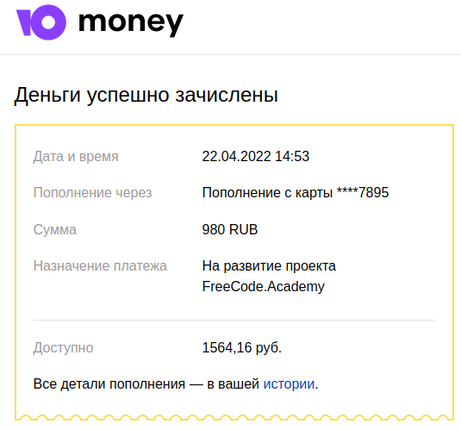461x430 pixels.
Task: Click the "FreeCode.Academy" project name
Action: (x=263, y=286)
